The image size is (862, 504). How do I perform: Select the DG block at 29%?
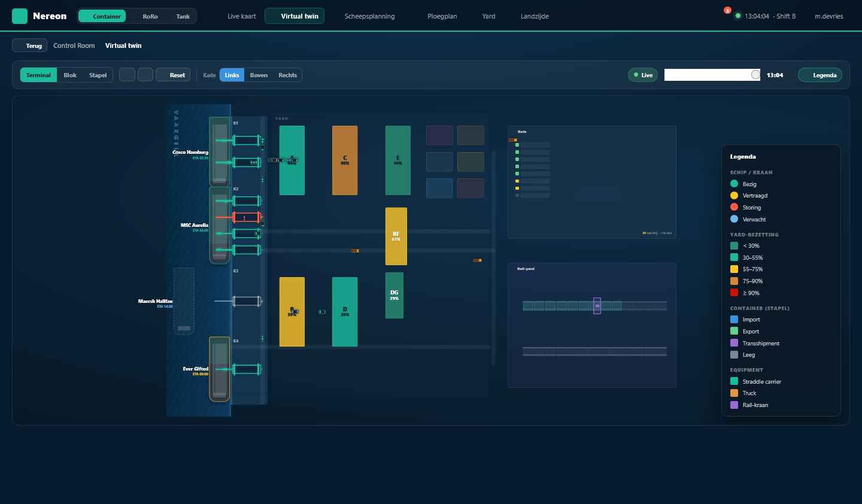point(394,295)
